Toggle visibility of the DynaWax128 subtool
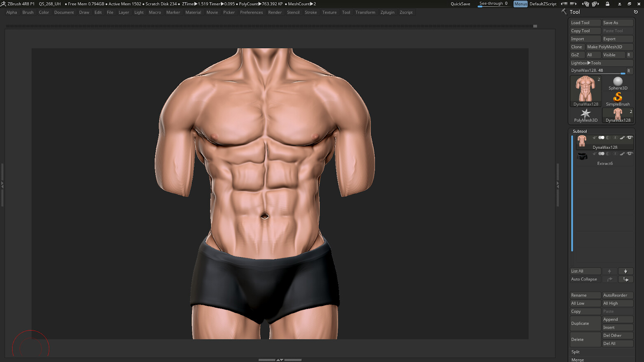This screenshot has width=644, height=362. (630, 137)
